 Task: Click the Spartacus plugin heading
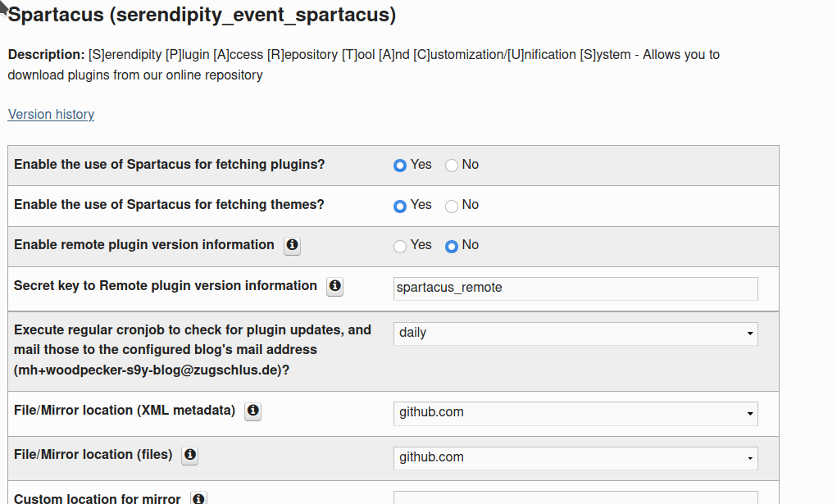click(202, 15)
